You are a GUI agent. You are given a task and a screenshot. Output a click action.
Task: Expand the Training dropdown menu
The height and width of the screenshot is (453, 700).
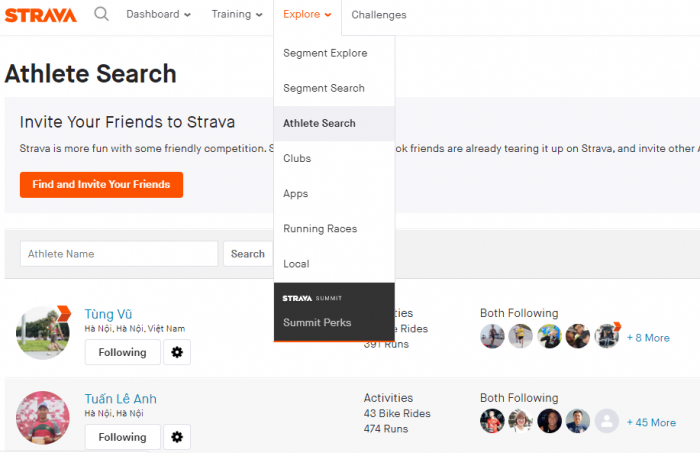237,14
